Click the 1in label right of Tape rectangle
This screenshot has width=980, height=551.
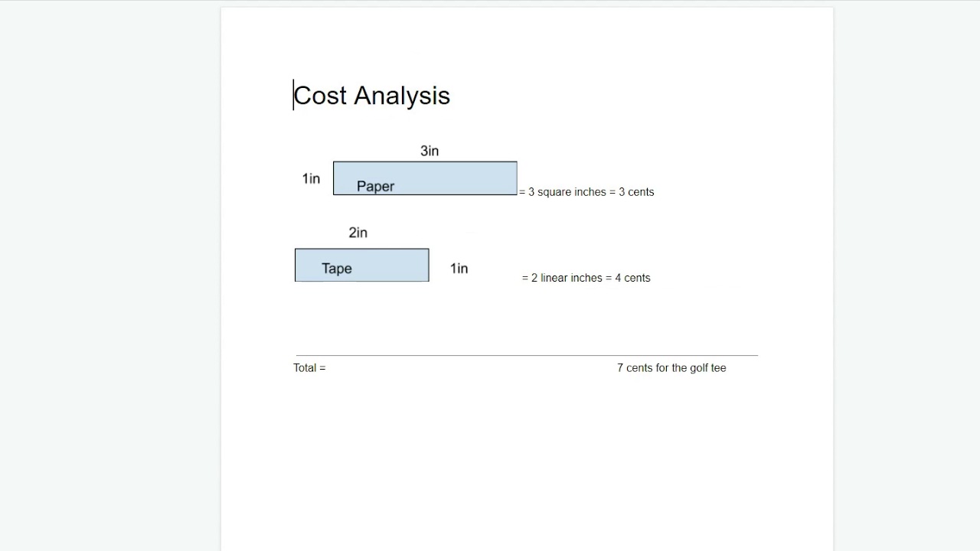[x=459, y=269]
